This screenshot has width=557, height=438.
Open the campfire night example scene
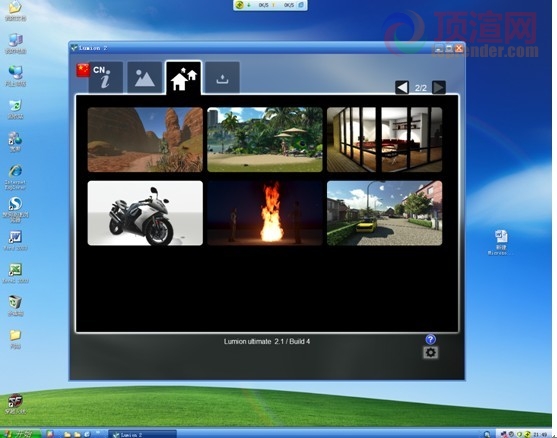point(265,213)
